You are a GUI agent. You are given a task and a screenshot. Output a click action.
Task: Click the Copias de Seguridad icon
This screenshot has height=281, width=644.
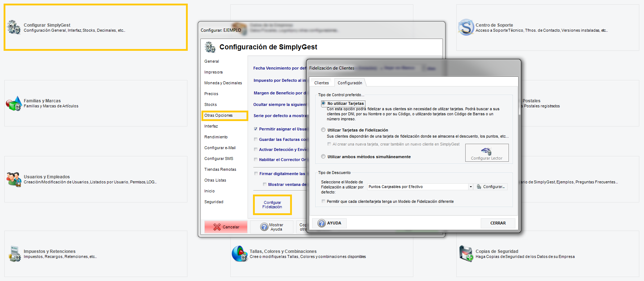(466, 254)
